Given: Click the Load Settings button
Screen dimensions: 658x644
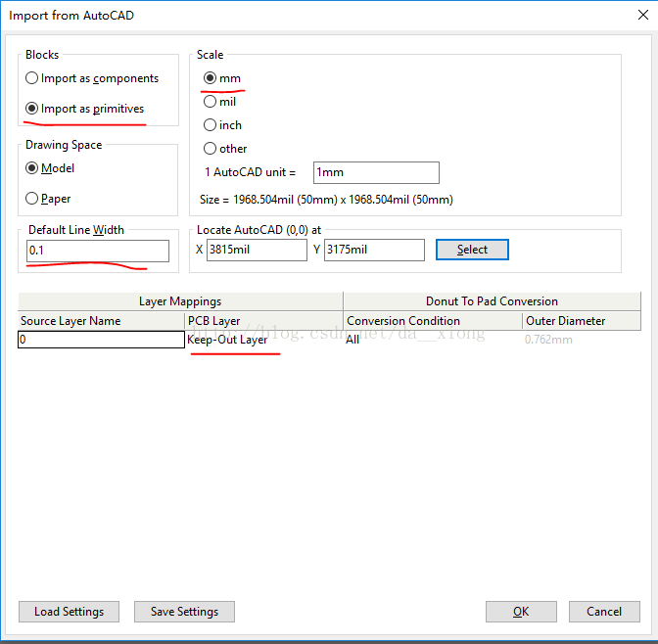Looking at the screenshot, I should click(69, 612).
